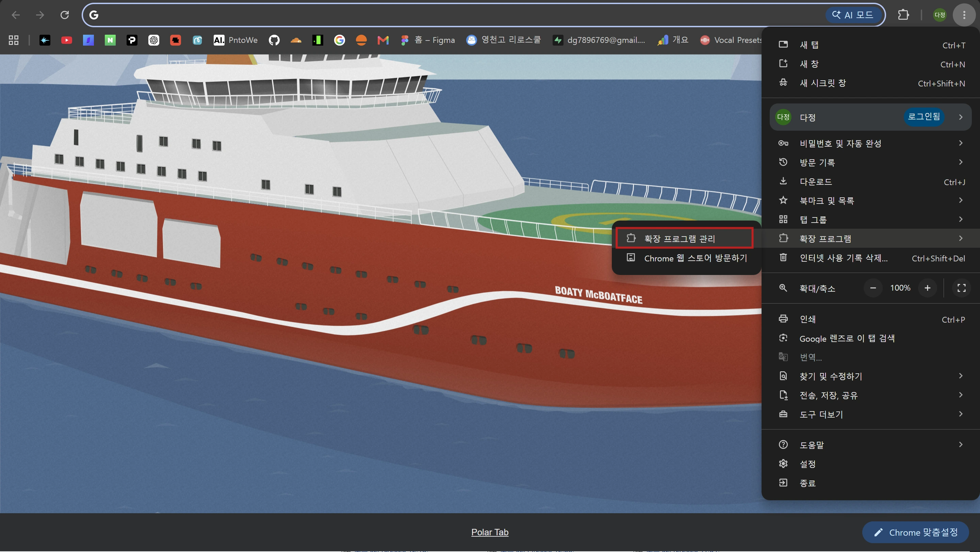Open the blue slash icon bookmark
The image size is (980, 552).
click(88, 40)
